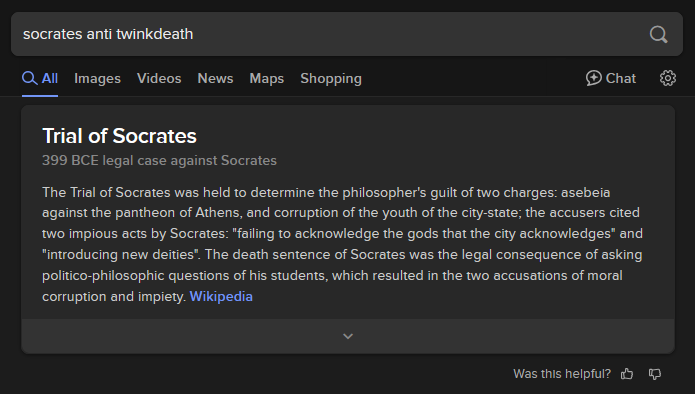Click the Trial of Socrates heading
The height and width of the screenshot is (394, 695).
119,136
